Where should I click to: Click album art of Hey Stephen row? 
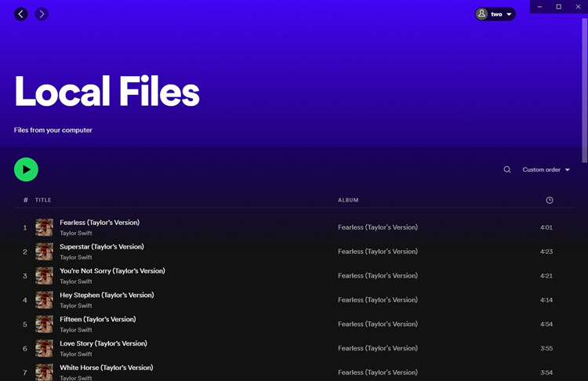(44, 300)
